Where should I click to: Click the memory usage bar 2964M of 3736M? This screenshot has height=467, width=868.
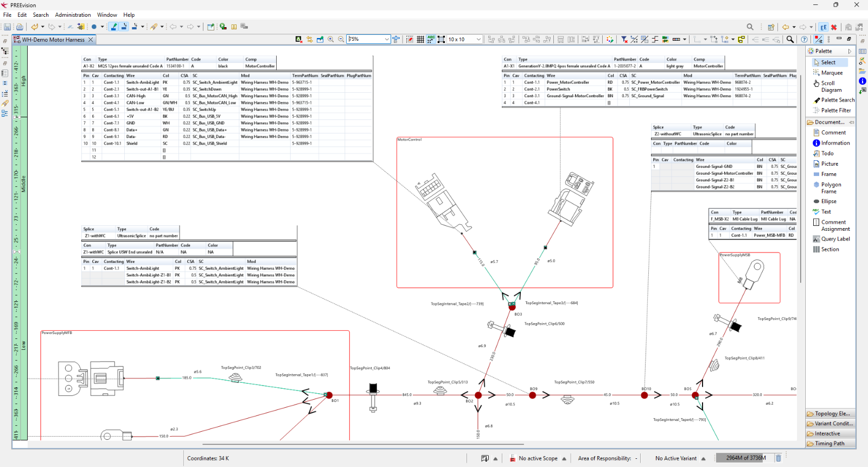745,458
